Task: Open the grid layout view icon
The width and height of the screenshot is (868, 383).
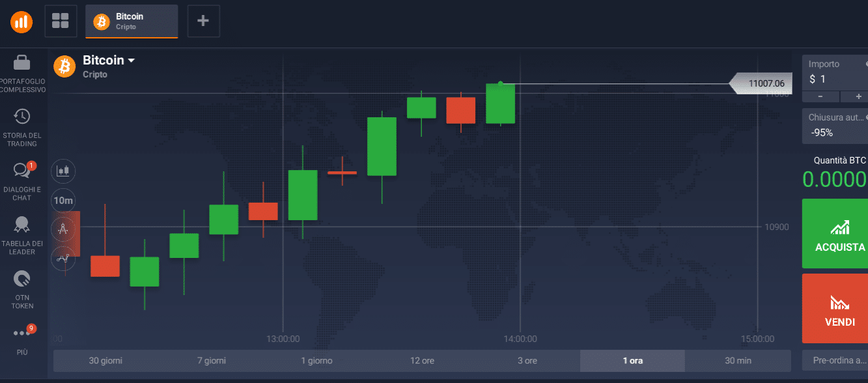Action: (61, 21)
